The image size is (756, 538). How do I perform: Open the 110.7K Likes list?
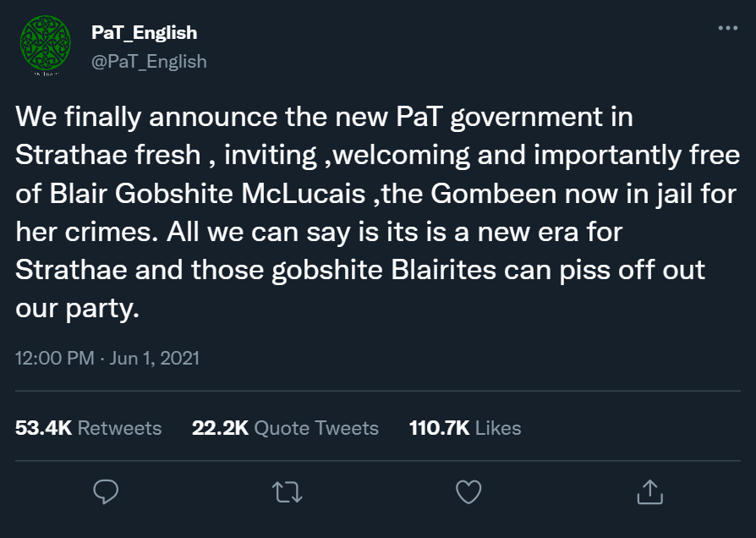coord(464,428)
